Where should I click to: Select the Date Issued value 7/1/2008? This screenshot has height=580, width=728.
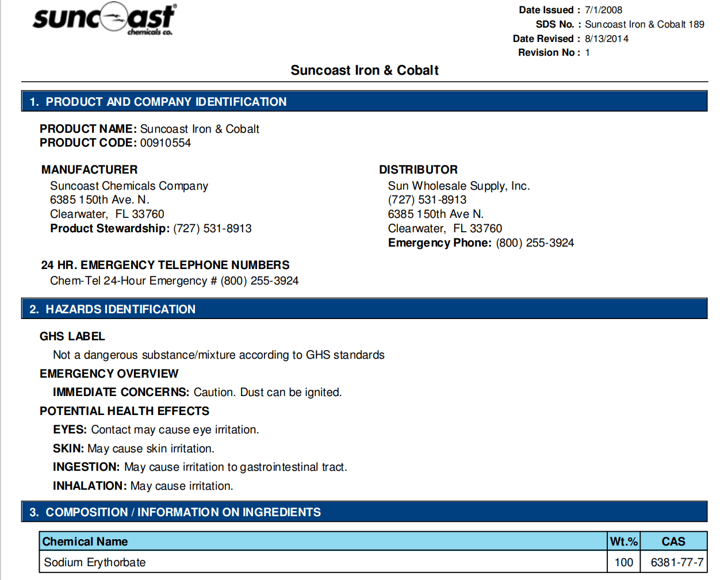(603, 10)
